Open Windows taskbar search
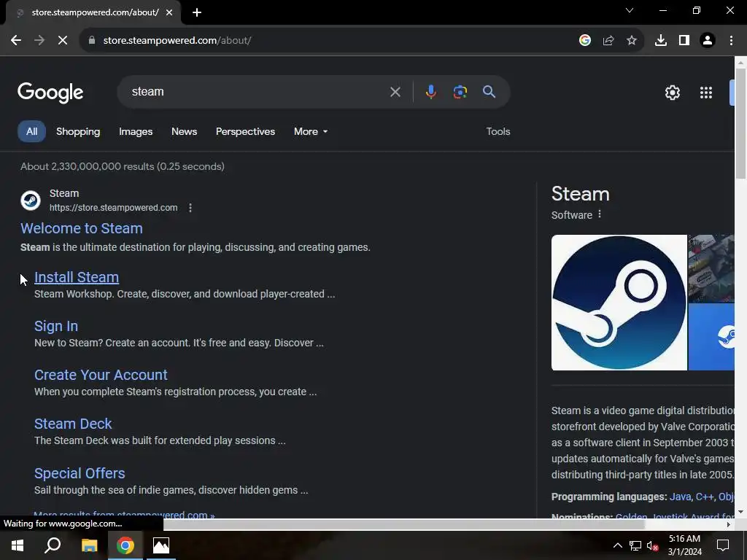The height and width of the screenshot is (560, 747). click(x=53, y=545)
